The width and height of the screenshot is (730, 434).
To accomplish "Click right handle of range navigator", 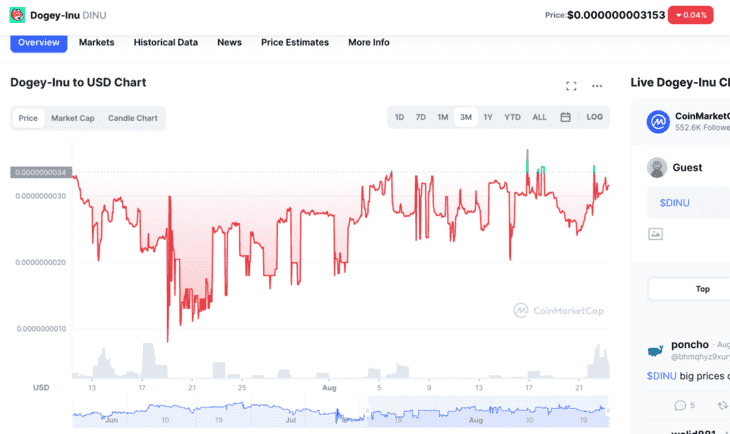I will (608, 412).
